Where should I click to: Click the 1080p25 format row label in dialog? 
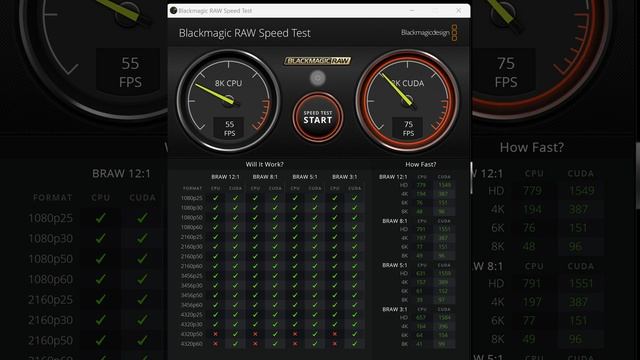(x=191, y=198)
